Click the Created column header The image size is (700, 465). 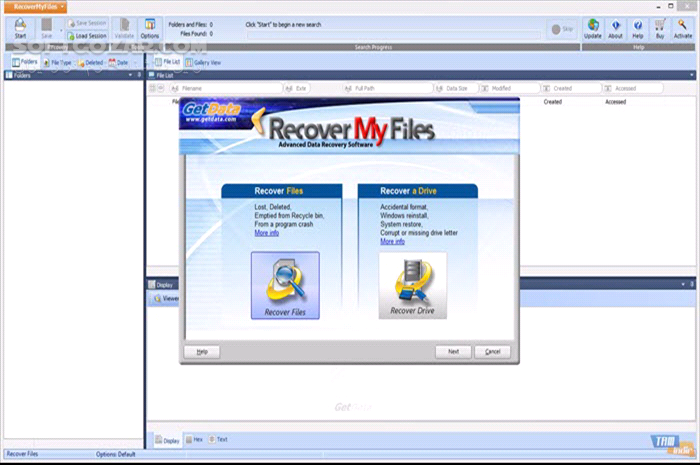point(552,102)
